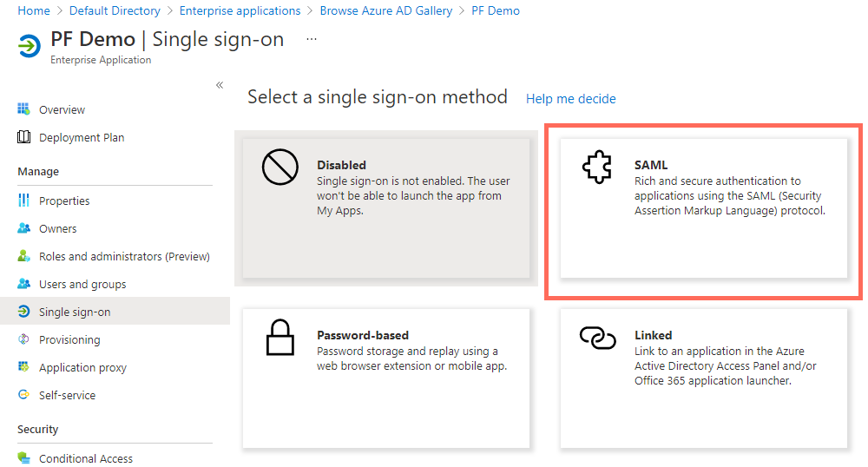Image resolution: width=868 pixels, height=467 pixels.
Task: Choose the Linked sign-on method card
Action: click(704, 378)
